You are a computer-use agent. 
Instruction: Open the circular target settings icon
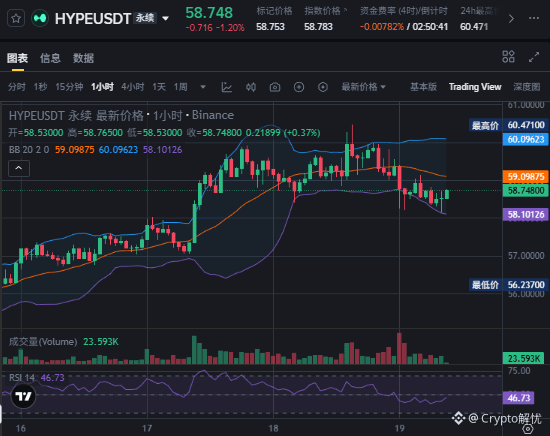pyautogui.click(x=323, y=87)
